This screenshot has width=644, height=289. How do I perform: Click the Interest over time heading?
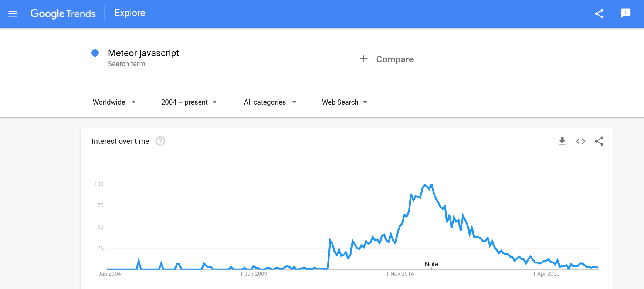point(121,141)
